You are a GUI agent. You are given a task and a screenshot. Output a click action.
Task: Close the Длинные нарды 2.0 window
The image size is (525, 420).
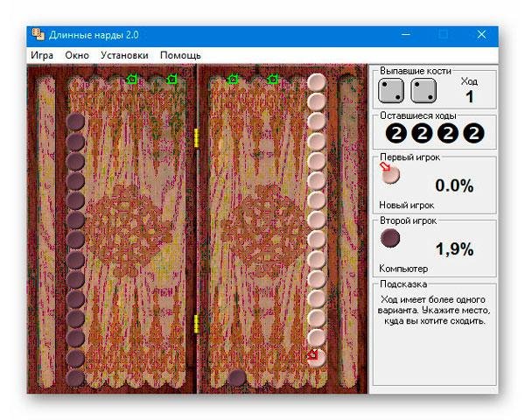[x=481, y=34]
